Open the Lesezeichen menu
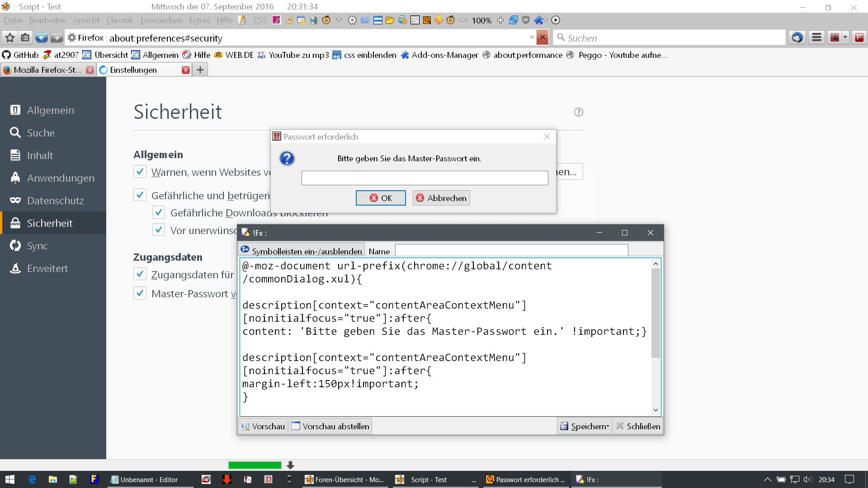Viewport: 868px width, 488px height. 161,20
